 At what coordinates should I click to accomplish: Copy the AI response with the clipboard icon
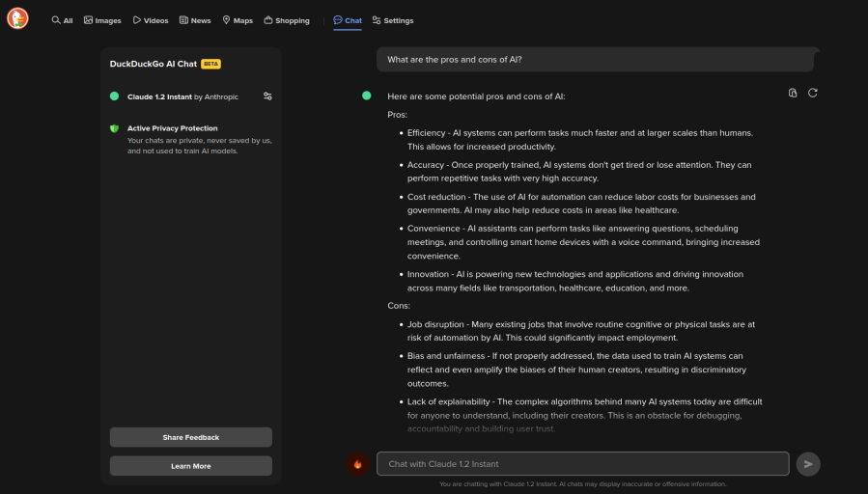click(x=793, y=93)
